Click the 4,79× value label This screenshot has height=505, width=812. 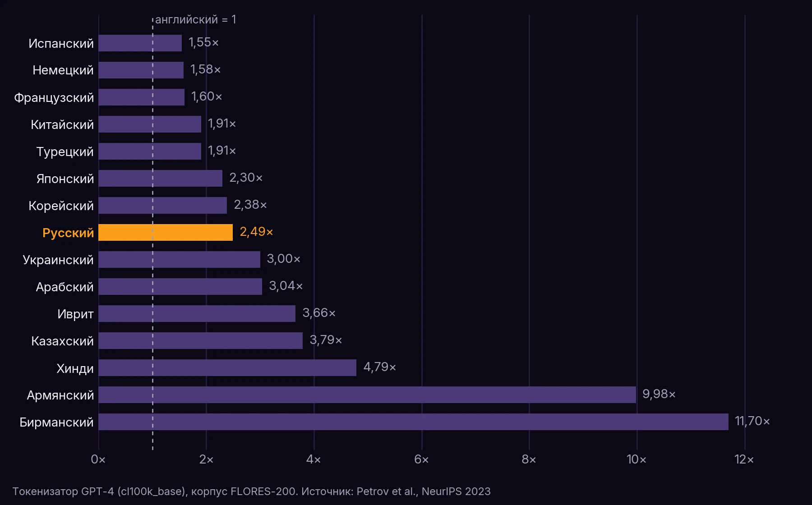(379, 367)
